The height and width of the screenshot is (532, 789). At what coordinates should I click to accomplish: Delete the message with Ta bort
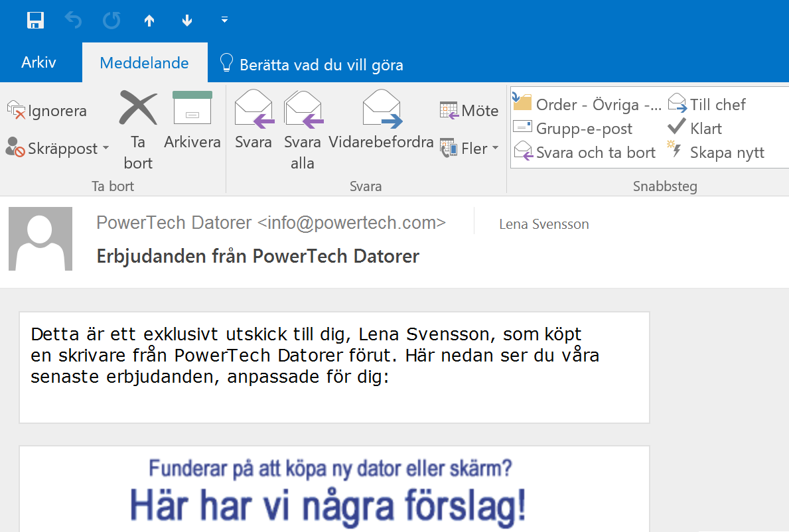pyautogui.click(x=138, y=131)
